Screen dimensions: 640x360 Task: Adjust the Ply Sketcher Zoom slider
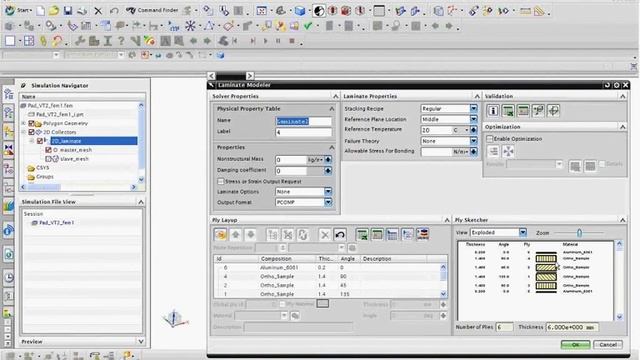pyautogui.click(x=579, y=233)
